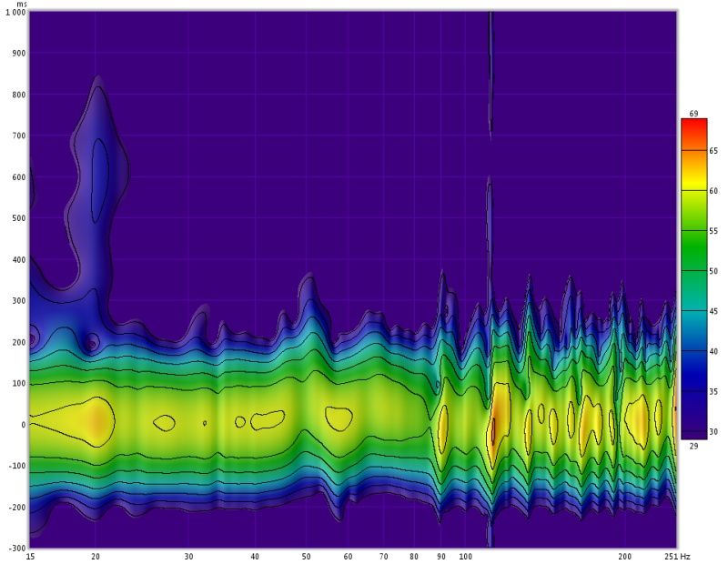Click the '200' ms time axis label

pyautogui.click(x=19, y=342)
